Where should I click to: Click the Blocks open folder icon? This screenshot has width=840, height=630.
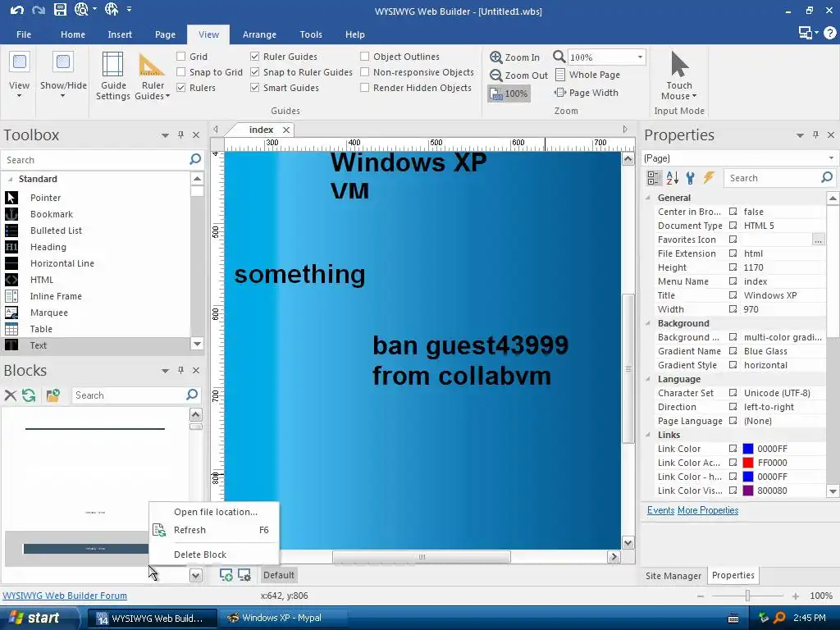[53, 395]
